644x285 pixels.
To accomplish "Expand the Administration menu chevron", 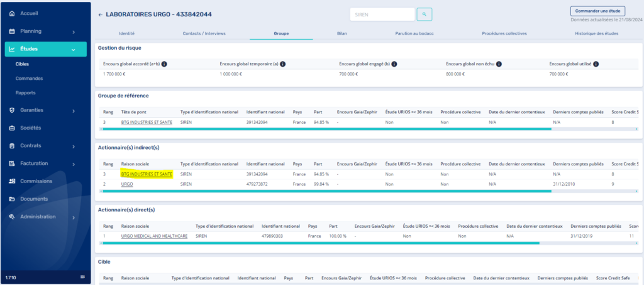I will (74, 217).
